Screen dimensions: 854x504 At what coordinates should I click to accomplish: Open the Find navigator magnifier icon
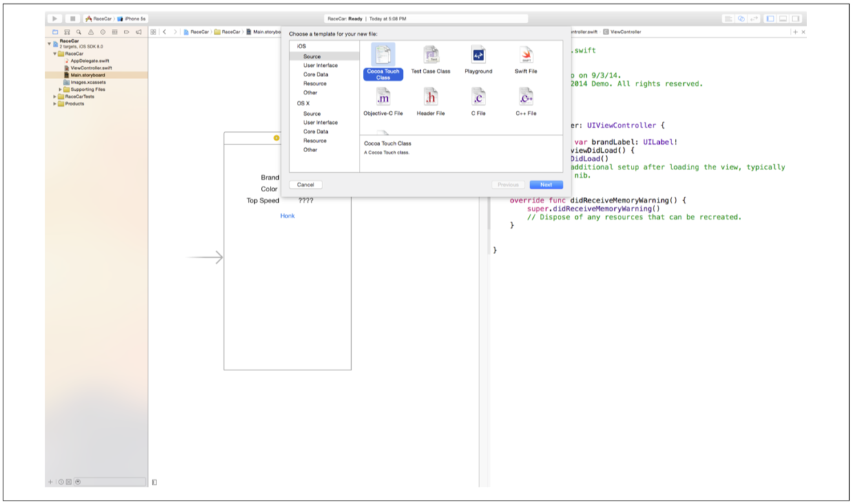coord(79,32)
